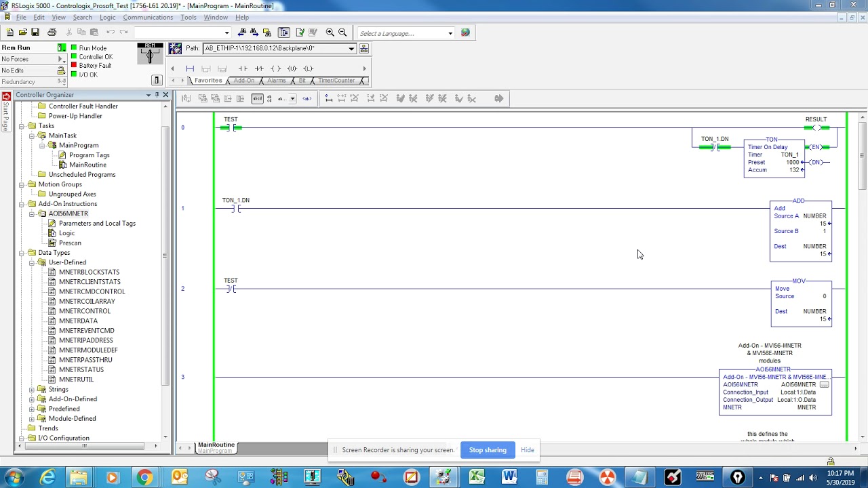Click the Find Next binoculars icon
The height and width of the screenshot is (488, 868).
click(254, 33)
